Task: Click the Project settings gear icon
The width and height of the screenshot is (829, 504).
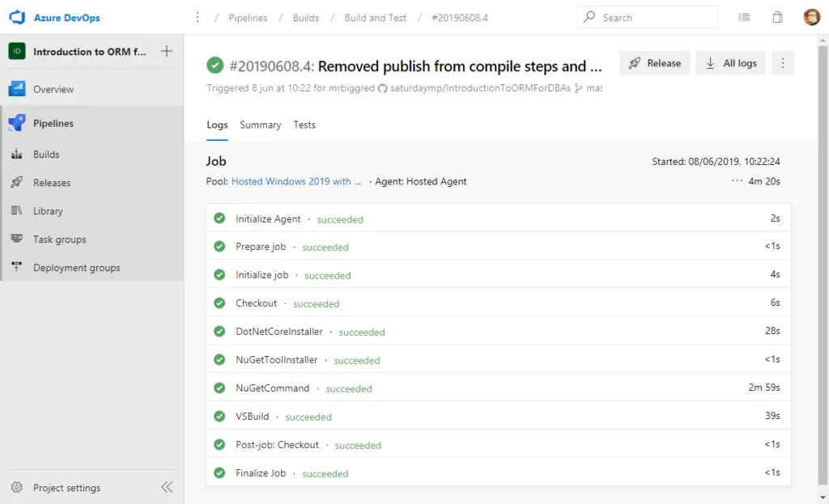Action: click(x=17, y=487)
